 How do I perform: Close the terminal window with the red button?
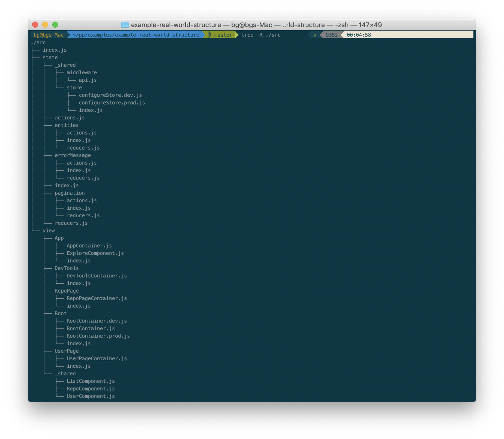click(35, 25)
